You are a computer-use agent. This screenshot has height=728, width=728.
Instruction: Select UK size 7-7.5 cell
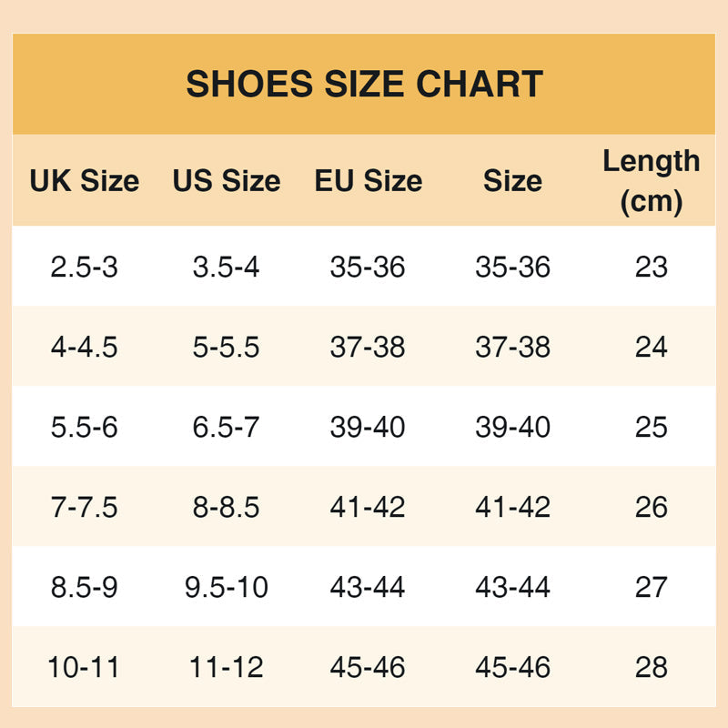pos(84,508)
